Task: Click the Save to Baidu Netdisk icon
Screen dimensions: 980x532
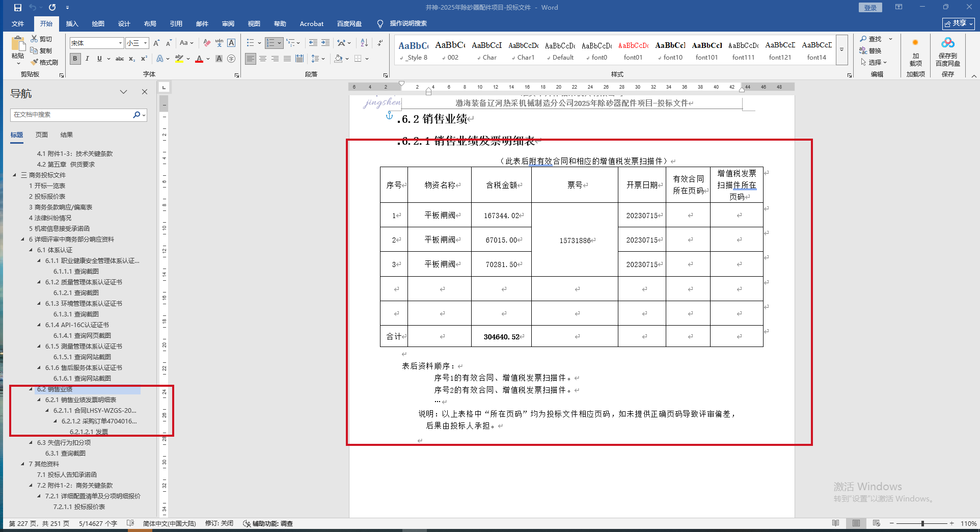Action: (x=948, y=43)
